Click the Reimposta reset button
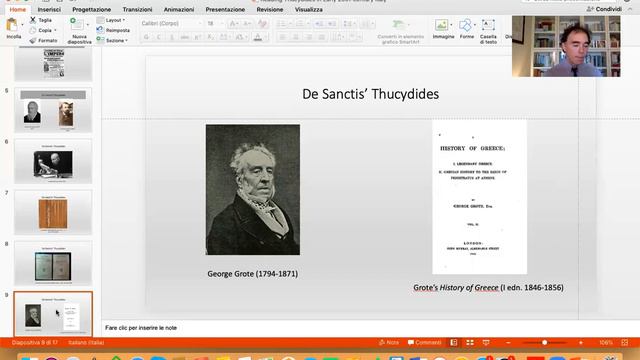The width and height of the screenshot is (640, 360). tap(113, 30)
